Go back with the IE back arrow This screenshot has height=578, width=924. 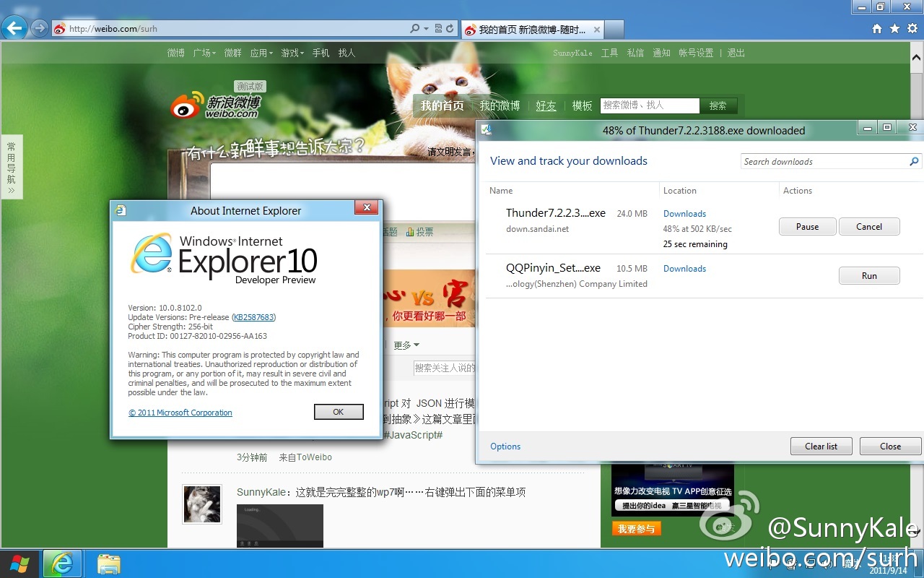coord(15,28)
